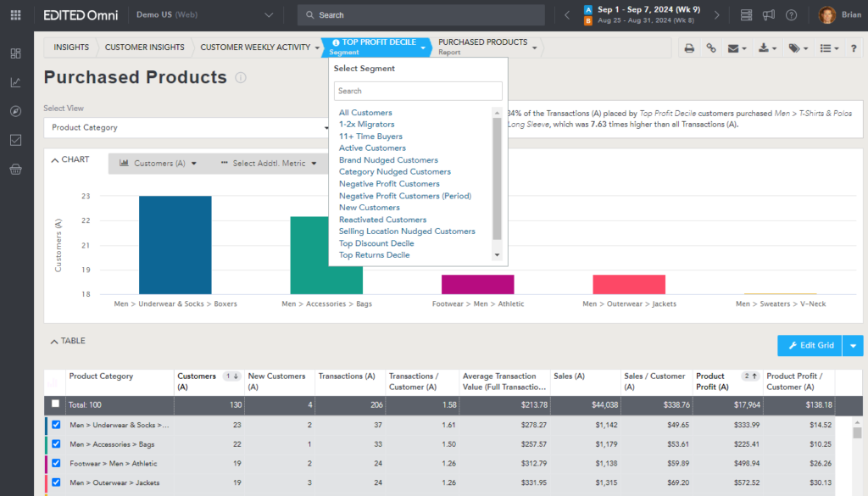Click the segment search field

(x=418, y=91)
